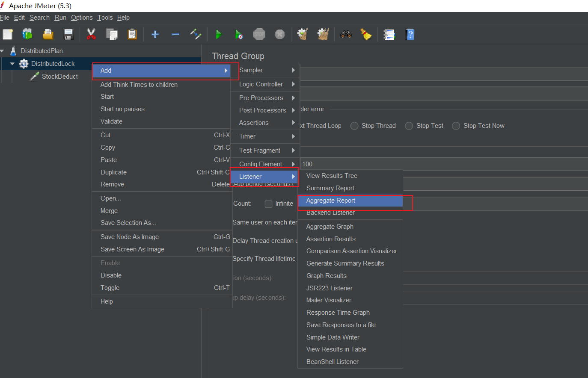The image size is (588, 378).
Task: Click the New test plan toolbar icon
Action: tap(8, 34)
